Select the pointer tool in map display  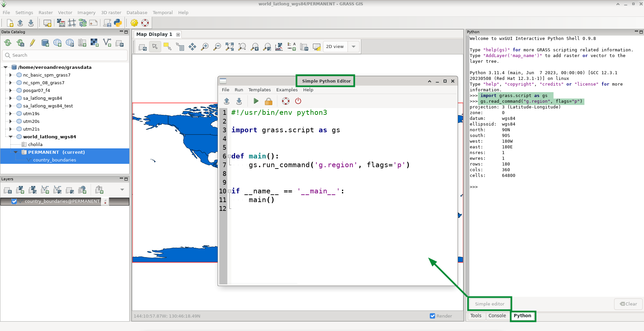point(155,47)
